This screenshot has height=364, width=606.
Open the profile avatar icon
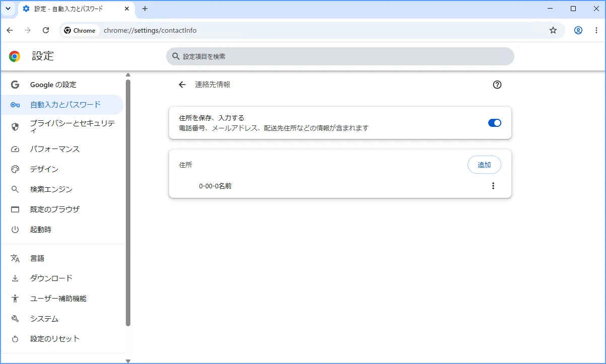[x=578, y=30]
